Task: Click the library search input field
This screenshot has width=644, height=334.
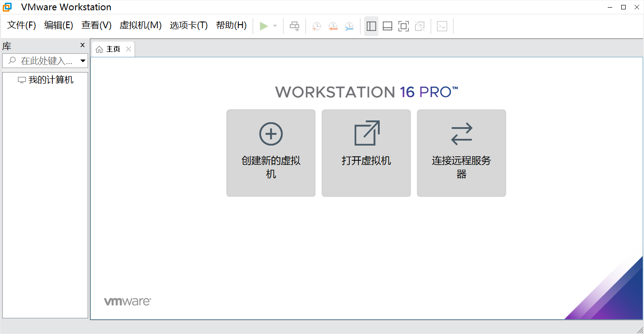Action: (45, 60)
